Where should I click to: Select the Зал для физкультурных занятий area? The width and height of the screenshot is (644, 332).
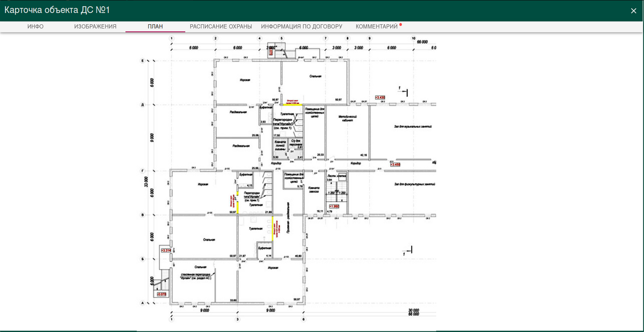[x=413, y=184]
